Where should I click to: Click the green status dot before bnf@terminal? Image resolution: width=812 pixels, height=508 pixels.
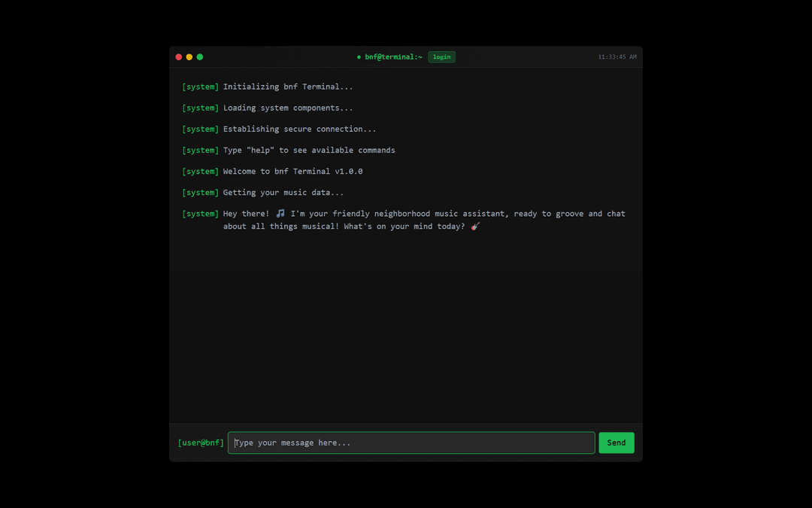359,57
